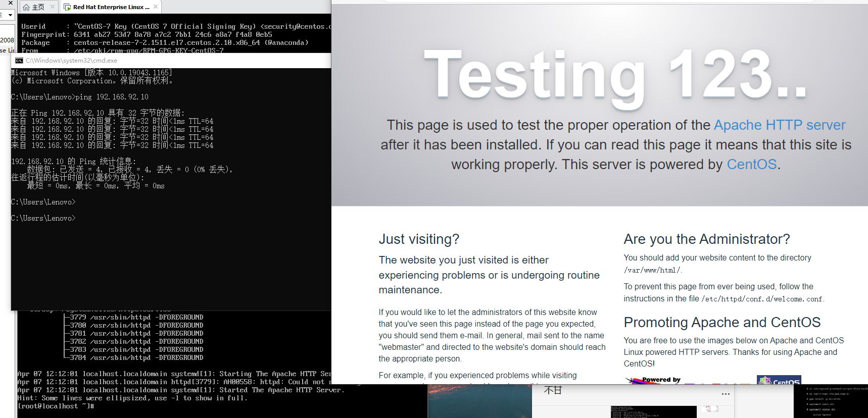Open the dropdown arrow in the VMware side panel
This screenshot has height=418, width=868.
pyautogui.click(x=10, y=15)
